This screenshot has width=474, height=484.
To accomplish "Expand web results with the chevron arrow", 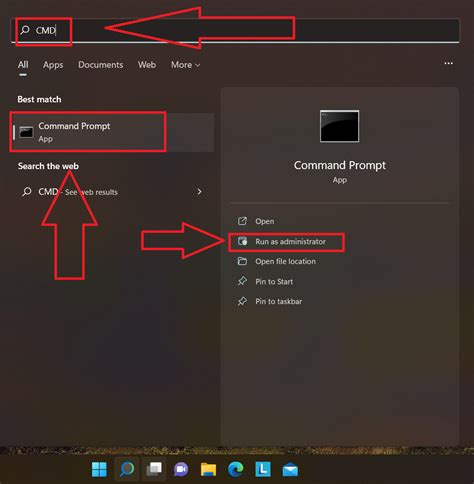I will pyautogui.click(x=199, y=192).
